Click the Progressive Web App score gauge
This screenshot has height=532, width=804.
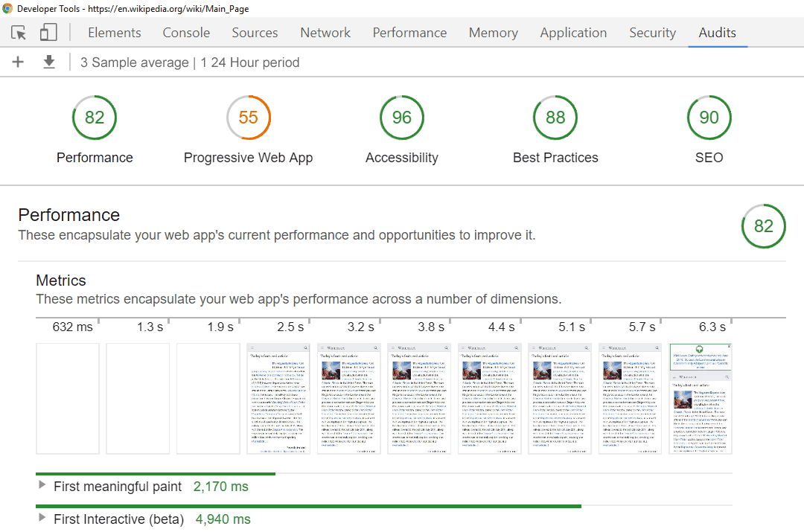(248, 118)
